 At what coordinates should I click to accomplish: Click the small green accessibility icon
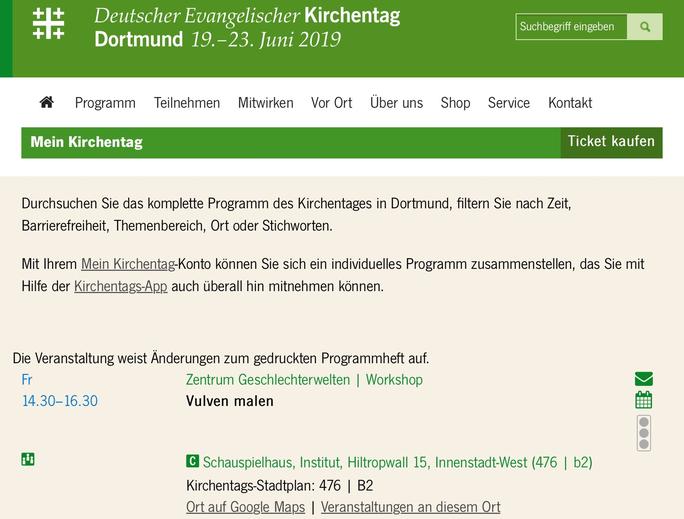28,459
